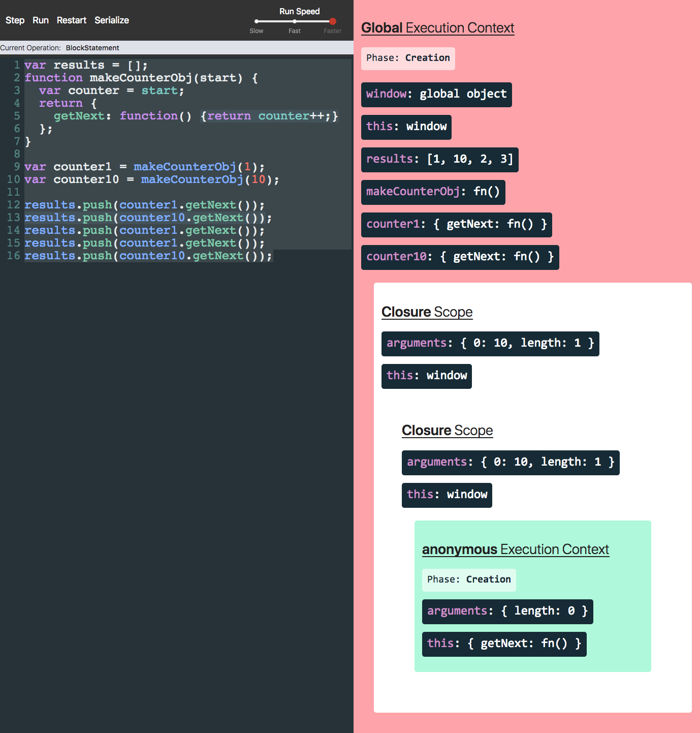Image resolution: width=700 pixels, height=733 pixels.
Task: Click the nested Closure Scope heading
Action: [x=447, y=431]
